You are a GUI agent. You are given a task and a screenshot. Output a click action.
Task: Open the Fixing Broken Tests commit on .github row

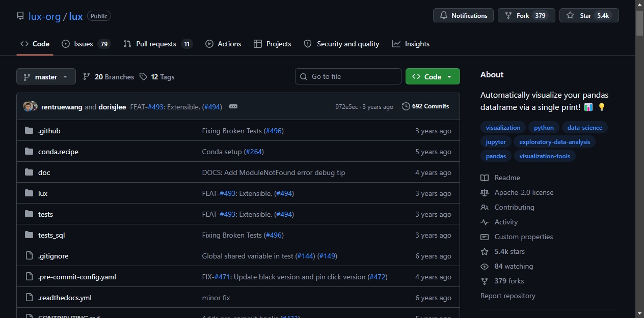coord(232,131)
